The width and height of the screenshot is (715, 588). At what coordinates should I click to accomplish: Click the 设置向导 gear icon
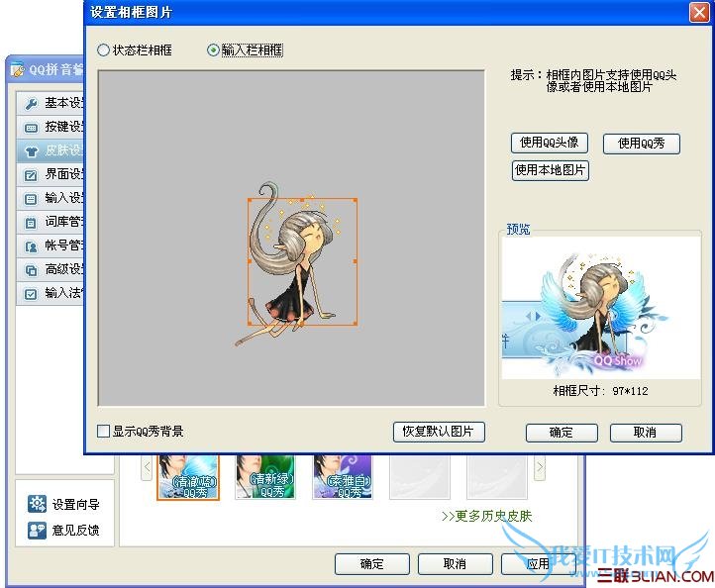37,504
